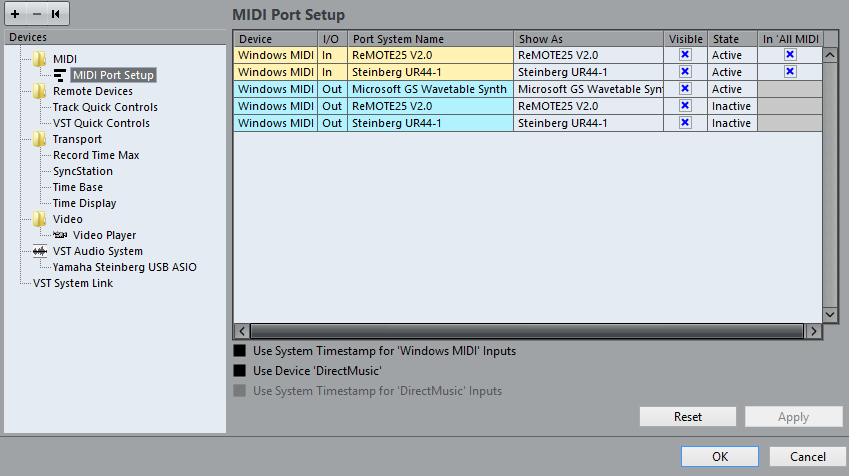Click the table's scroll down arrow
The image size is (849, 476).
pyautogui.click(x=830, y=314)
